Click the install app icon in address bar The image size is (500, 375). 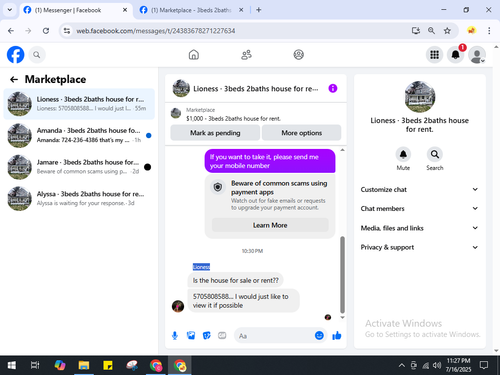[415, 31]
